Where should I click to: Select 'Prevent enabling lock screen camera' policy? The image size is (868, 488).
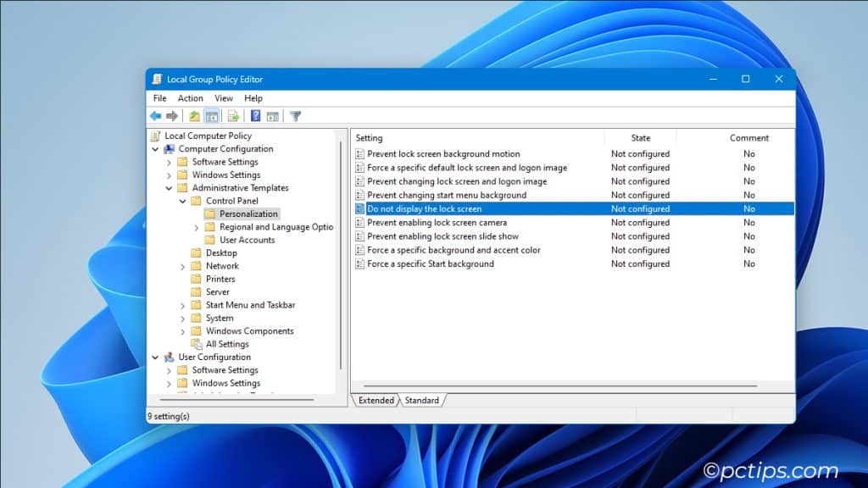437,223
